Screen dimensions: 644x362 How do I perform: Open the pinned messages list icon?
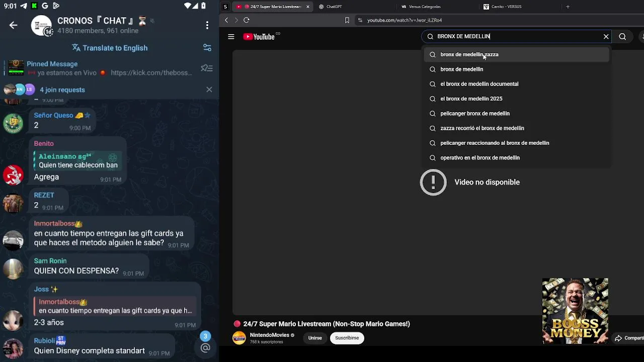pos(207,68)
